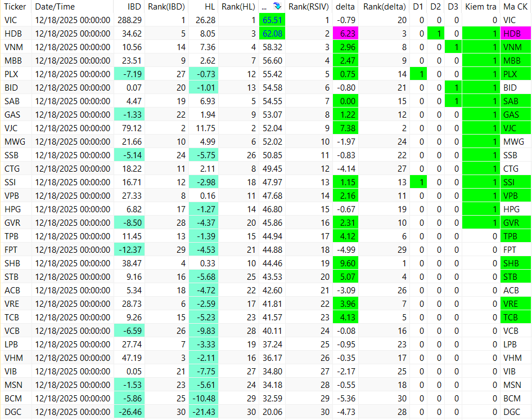Select the green 65.51 cell in VIC row
This screenshot has width=532, height=420.
(x=272, y=20)
